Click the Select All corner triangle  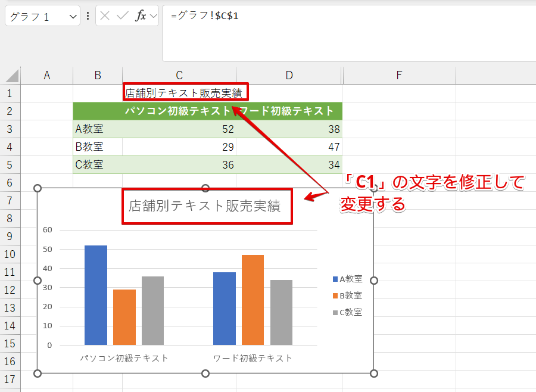pos(13,76)
